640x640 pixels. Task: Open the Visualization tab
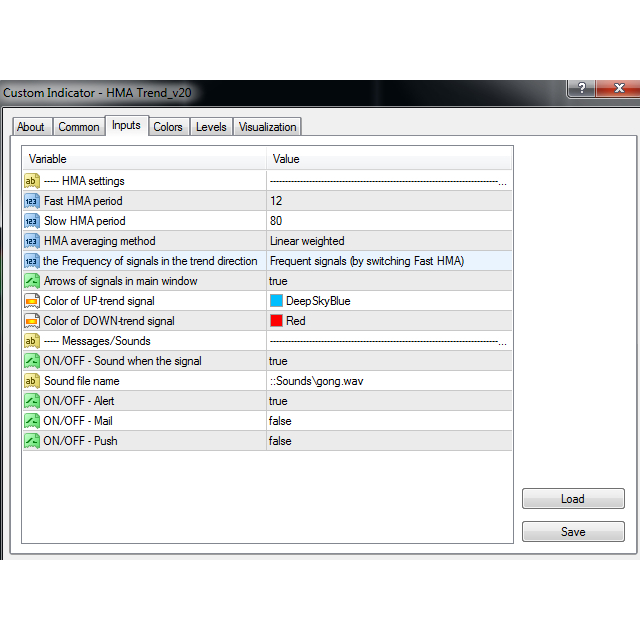(267, 127)
